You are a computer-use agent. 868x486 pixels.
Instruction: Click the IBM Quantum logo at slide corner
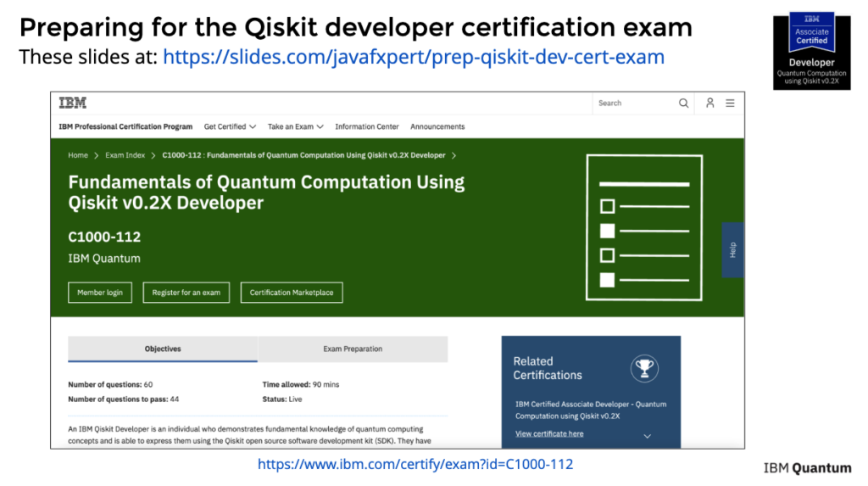(x=807, y=467)
